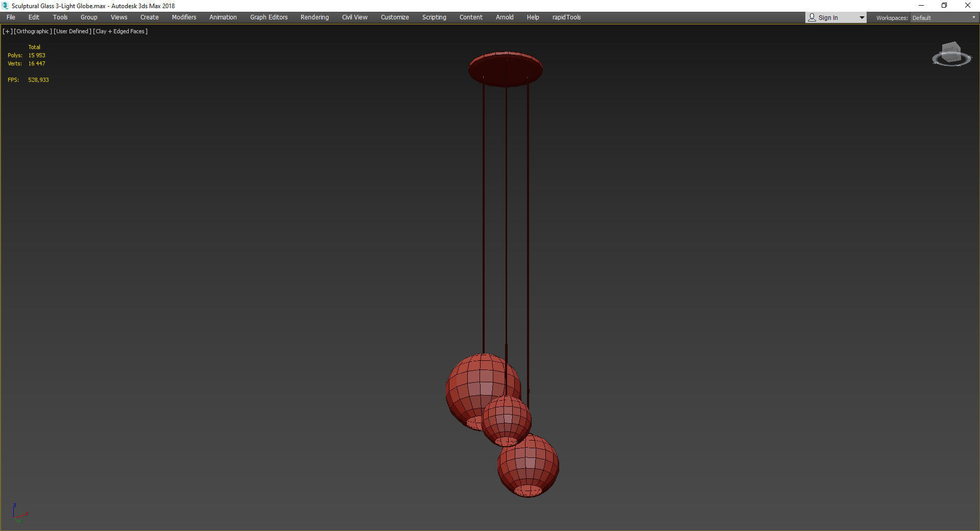Open the Graph Editors menu
Image resolution: width=980 pixels, height=531 pixels.
[x=269, y=17]
